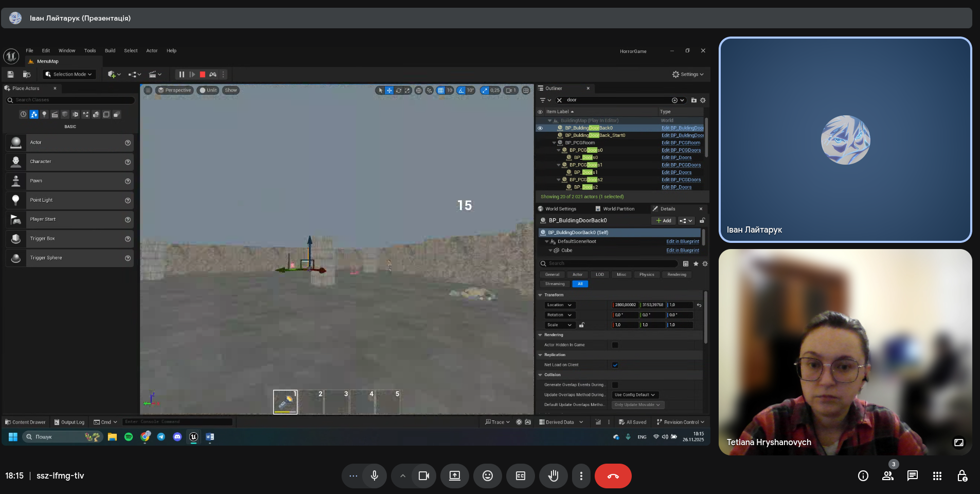Collapse the BP_PCGRoom tree node

click(554, 143)
